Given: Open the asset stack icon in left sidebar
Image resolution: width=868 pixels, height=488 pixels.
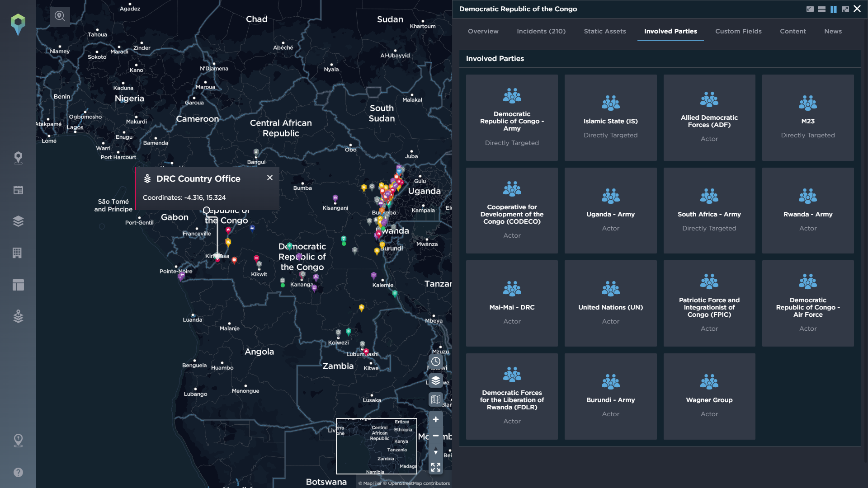Looking at the screenshot, I should (x=18, y=316).
